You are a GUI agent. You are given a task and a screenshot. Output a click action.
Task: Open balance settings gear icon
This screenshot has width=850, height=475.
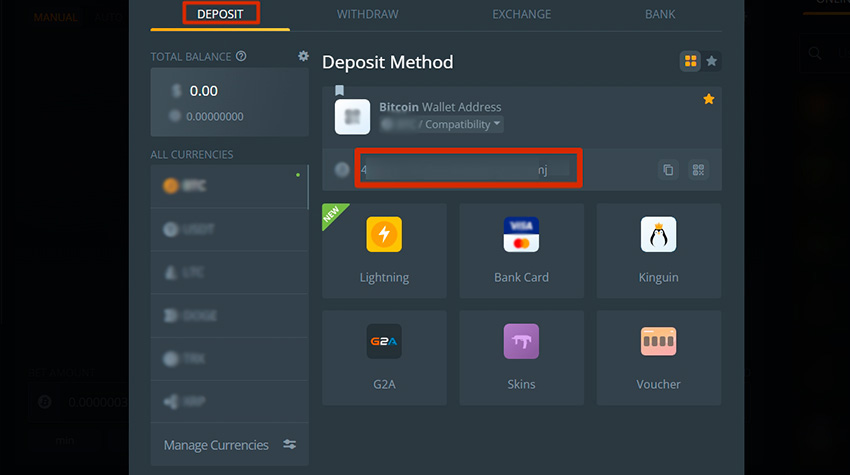303,57
